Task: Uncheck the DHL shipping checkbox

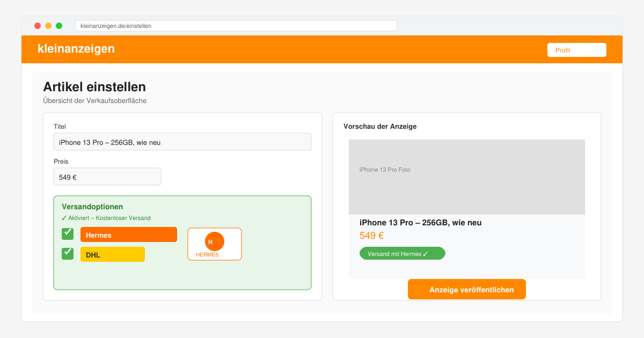Action: [x=68, y=253]
